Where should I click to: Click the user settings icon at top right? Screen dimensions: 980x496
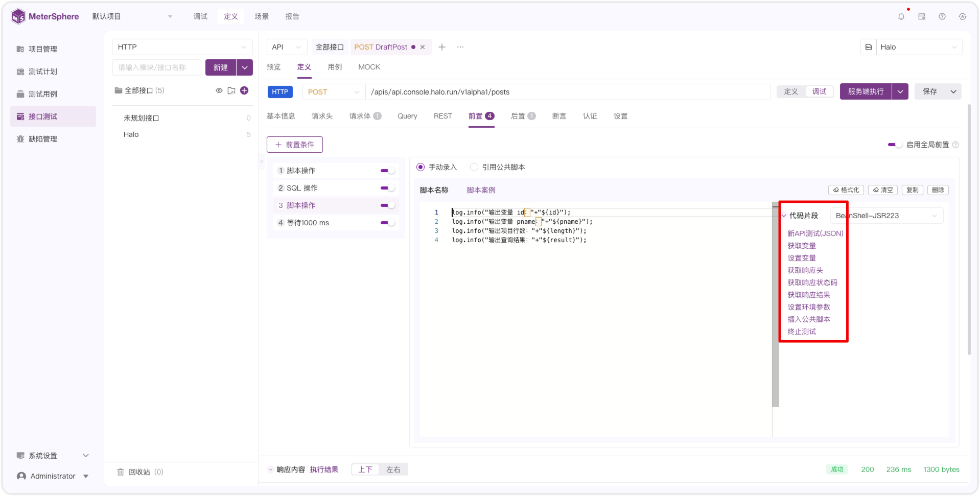[x=962, y=16]
